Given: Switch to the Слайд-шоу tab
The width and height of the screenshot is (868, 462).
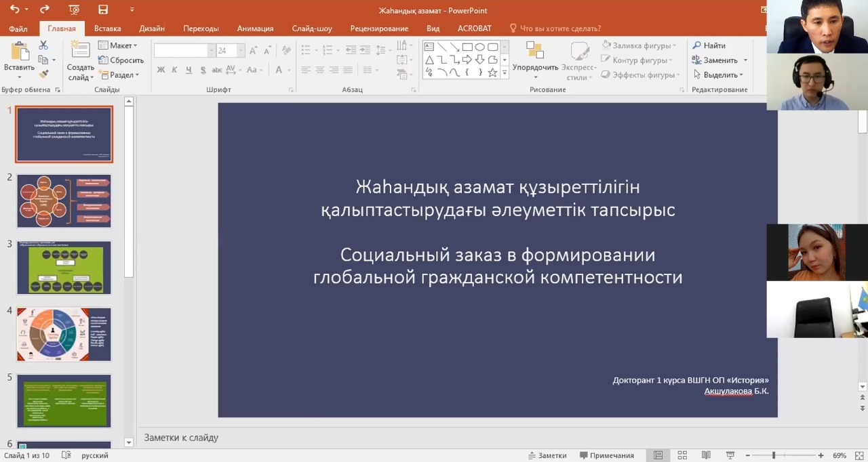Looking at the screenshot, I should (x=312, y=28).
